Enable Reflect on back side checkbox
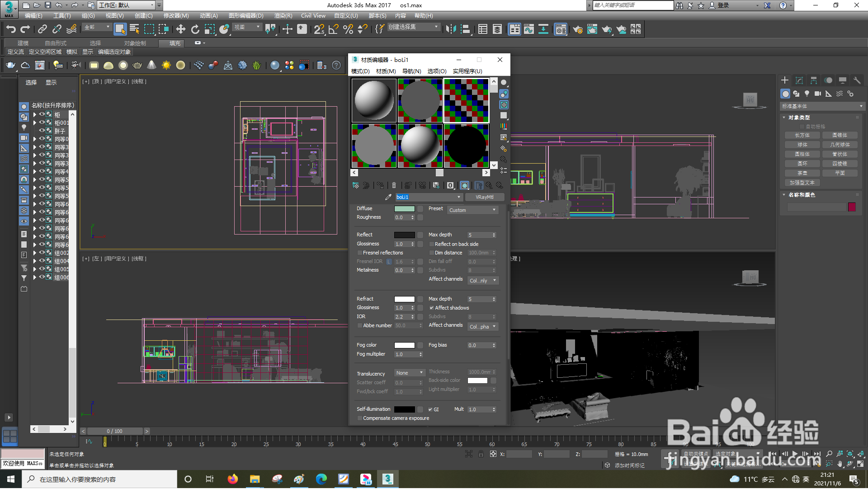This screenshot has width=868, height=489. pyautogui.click(x=432, y=244)
